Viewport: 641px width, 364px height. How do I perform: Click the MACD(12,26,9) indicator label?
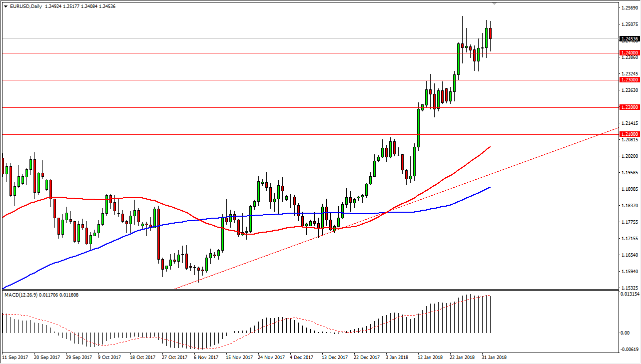(22, 295)
